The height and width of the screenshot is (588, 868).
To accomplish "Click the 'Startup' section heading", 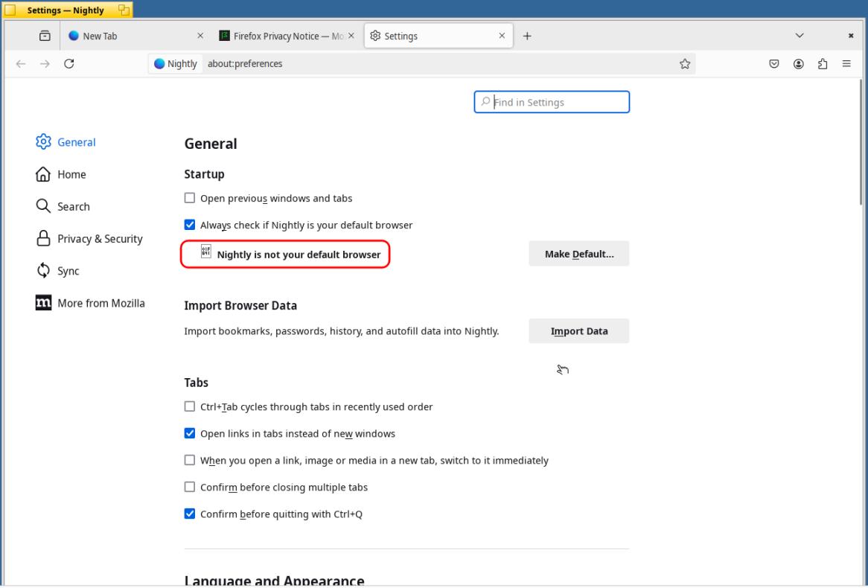I will pos(204,174).
